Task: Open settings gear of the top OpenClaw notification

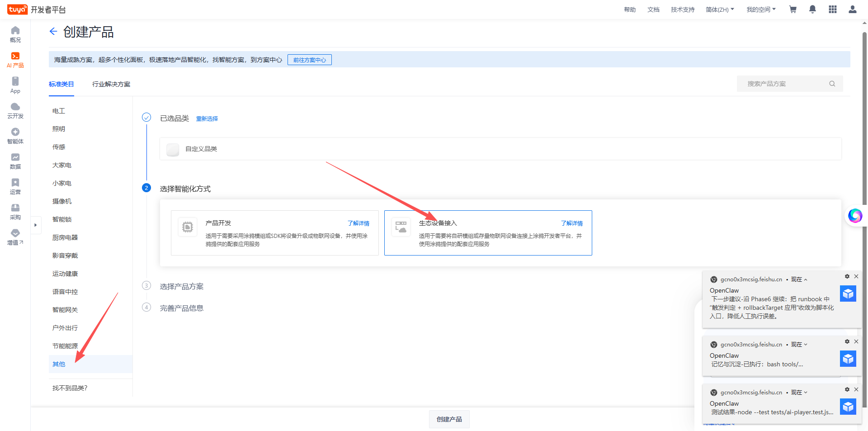Action: (847, 276)
